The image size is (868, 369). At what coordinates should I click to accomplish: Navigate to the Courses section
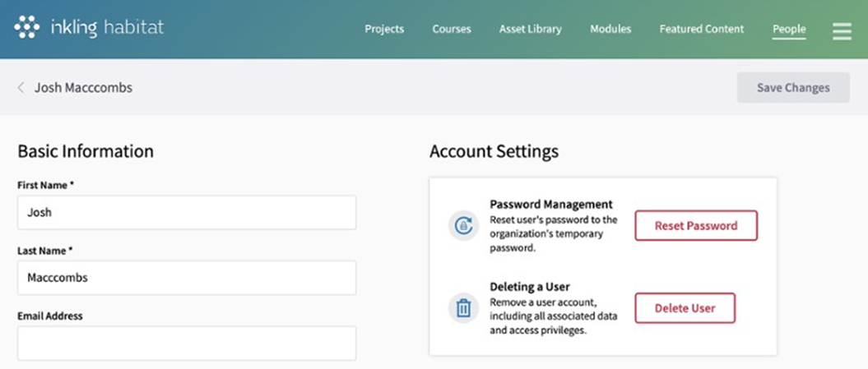coord(452,30)
